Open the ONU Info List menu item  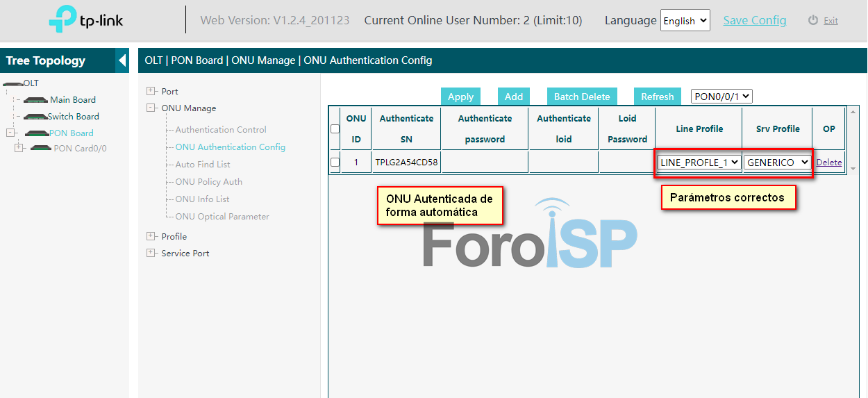[202, 199]
